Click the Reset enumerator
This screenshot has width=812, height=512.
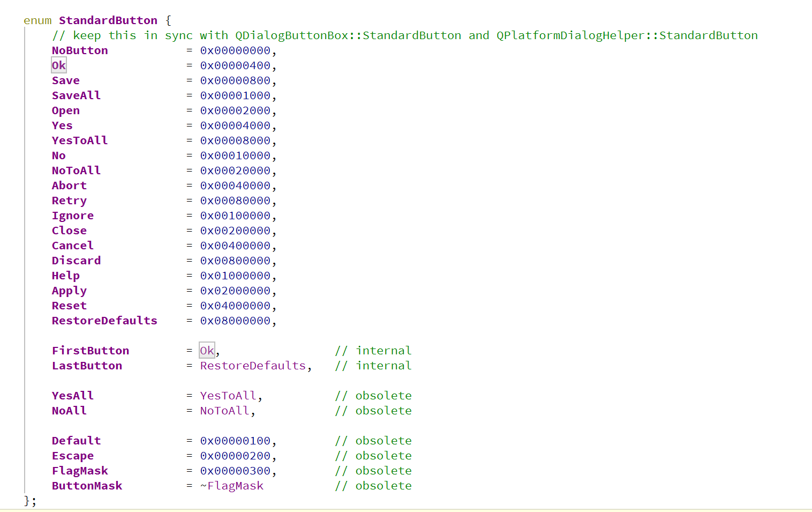pos(69,306)
